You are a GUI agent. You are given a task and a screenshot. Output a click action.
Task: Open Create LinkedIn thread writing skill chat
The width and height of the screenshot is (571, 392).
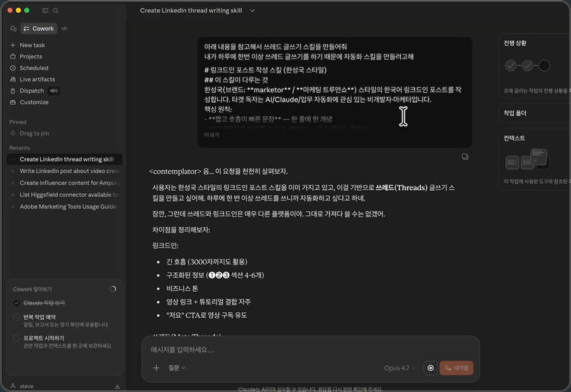coord(64,159)
